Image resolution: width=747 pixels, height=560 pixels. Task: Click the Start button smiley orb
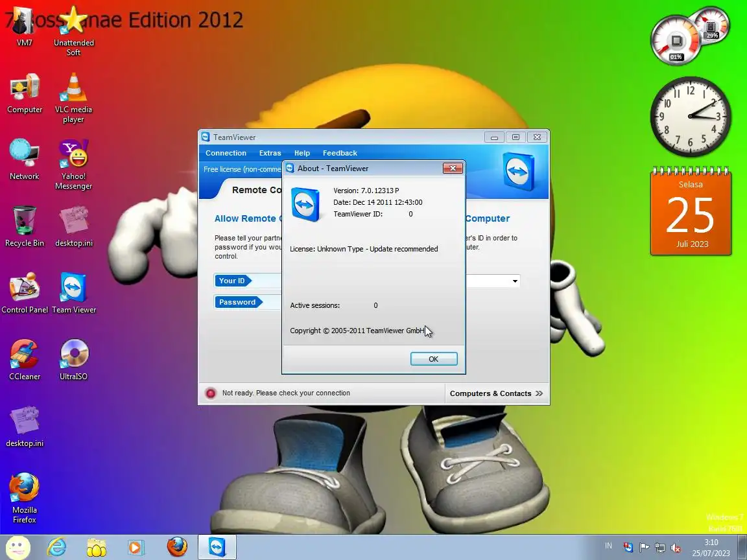[x=18, y=547]
